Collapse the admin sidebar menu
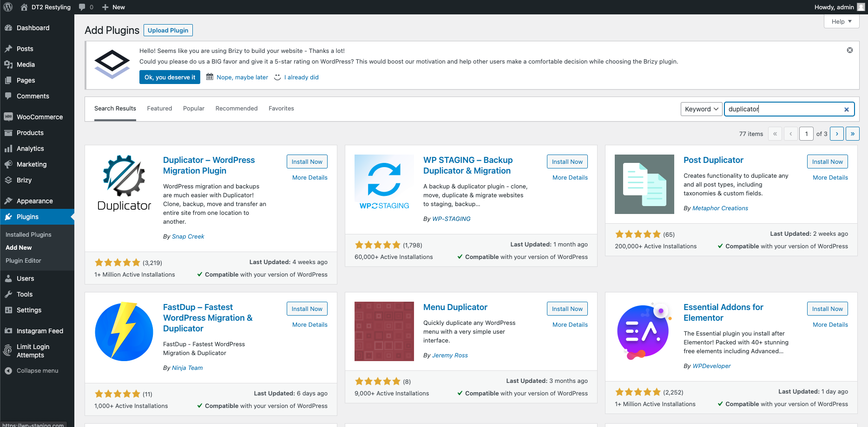Viewport: 868px width, 427px height. coord(37,370)
